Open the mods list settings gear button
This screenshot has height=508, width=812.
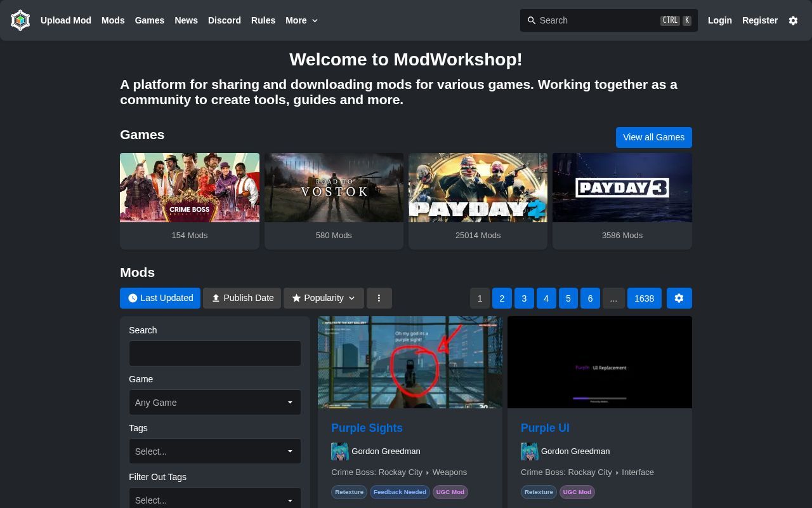[x=679, y=298]
